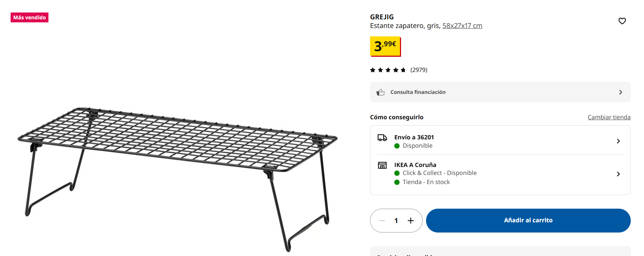This screenshot has height=256, width=644.
Task: Click the five-star rating icons
Action: click(x=388, y=70)
